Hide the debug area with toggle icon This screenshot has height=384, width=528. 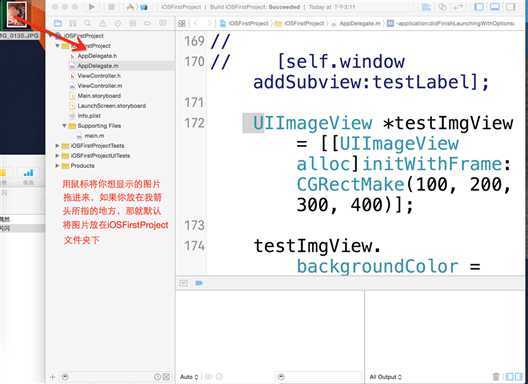(184, 283)
